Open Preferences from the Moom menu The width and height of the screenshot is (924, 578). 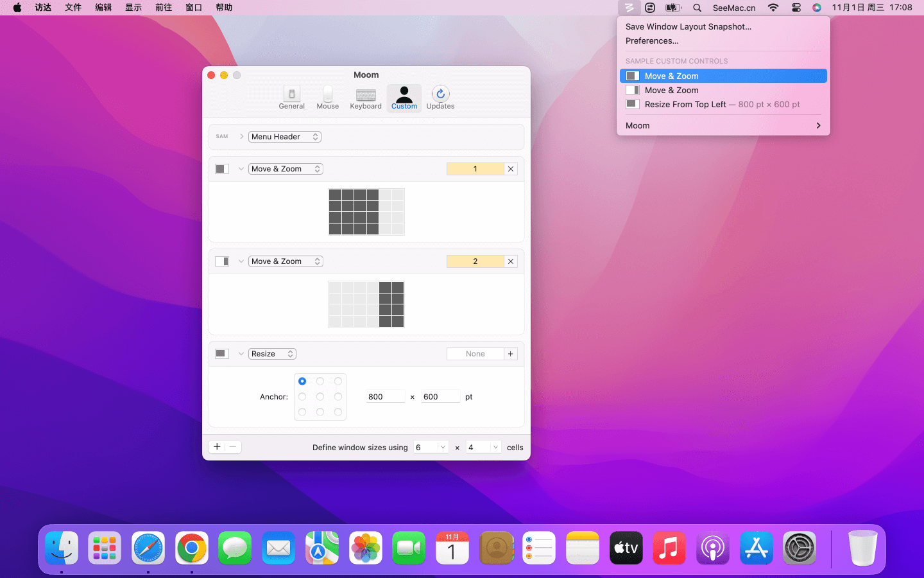(x=652, y=40)
